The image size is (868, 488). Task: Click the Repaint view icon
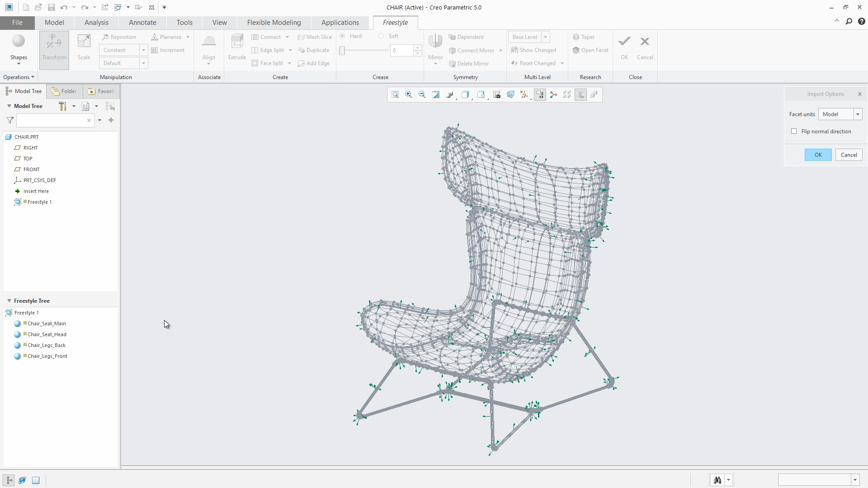tap(436, 94)
